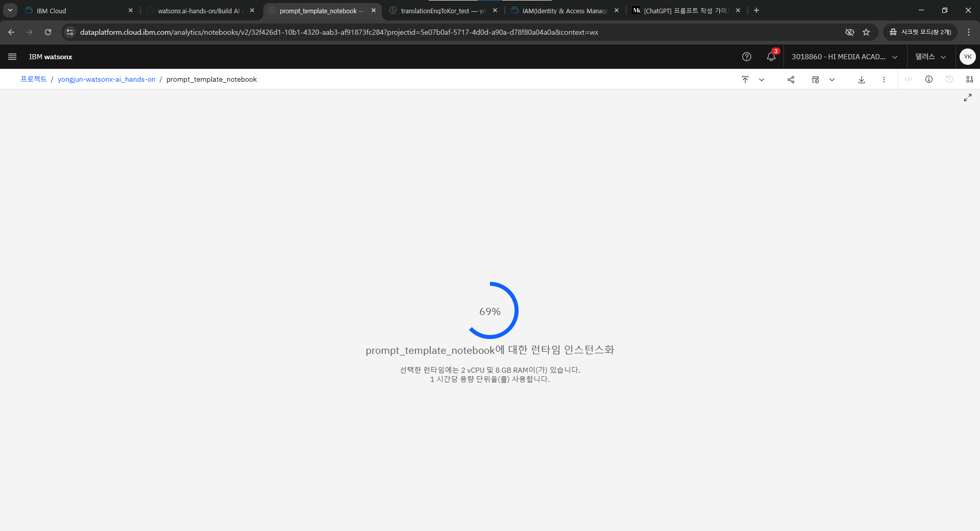
Task: Click the tracking protection eye icon
Action: pyautogui.click(x=850, y=32)
